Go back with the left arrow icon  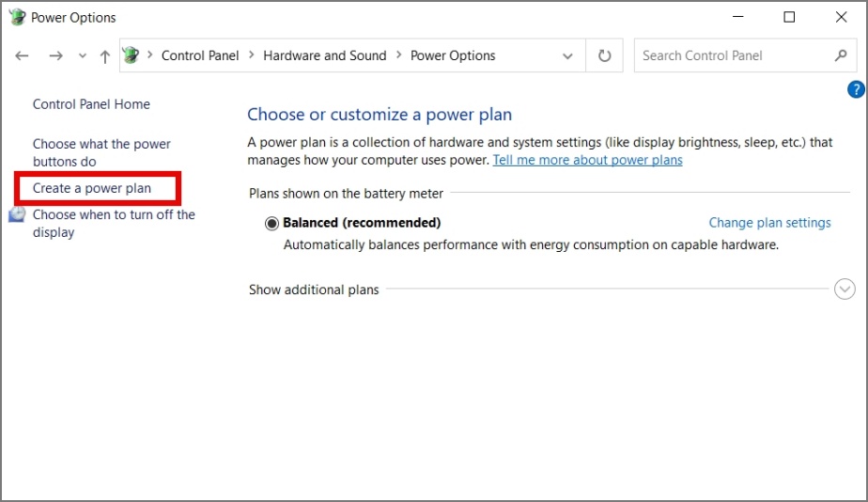pyautogui.click(x=22, y=55)
